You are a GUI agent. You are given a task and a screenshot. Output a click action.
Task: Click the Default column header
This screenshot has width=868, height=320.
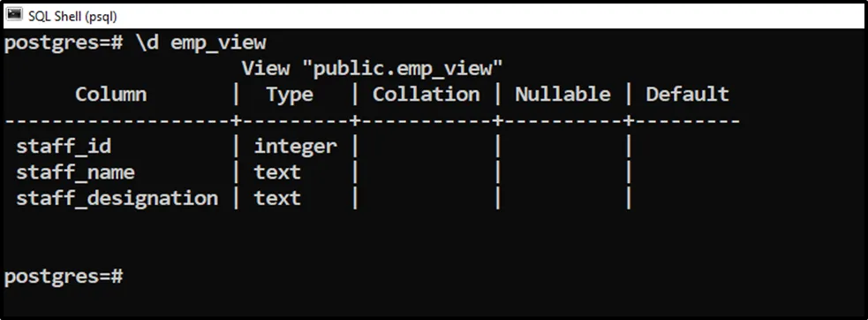click(x=687, y=95)
